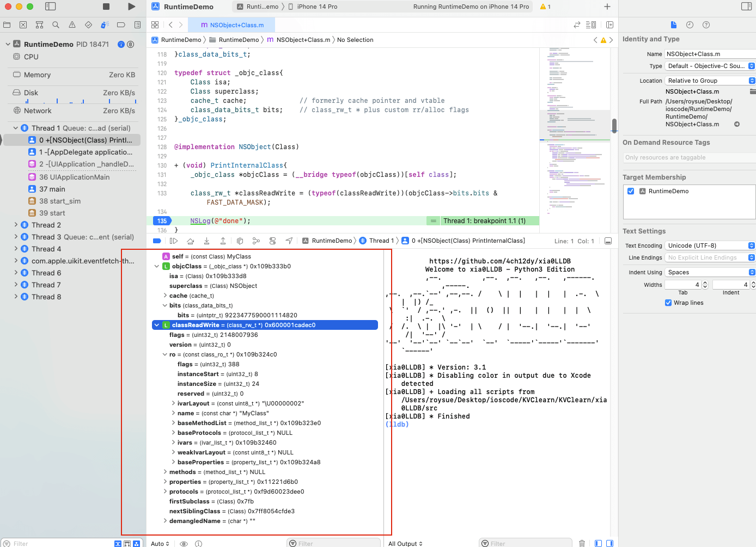756x547 pixels.
Task: Toggle the variables view pane button
Action: pos(598,543)
